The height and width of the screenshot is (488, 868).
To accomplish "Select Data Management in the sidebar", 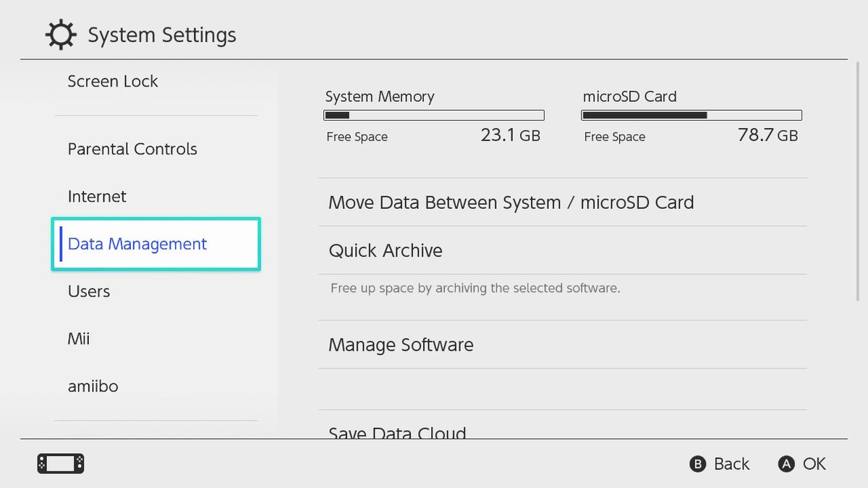I will tap(137, 244).
